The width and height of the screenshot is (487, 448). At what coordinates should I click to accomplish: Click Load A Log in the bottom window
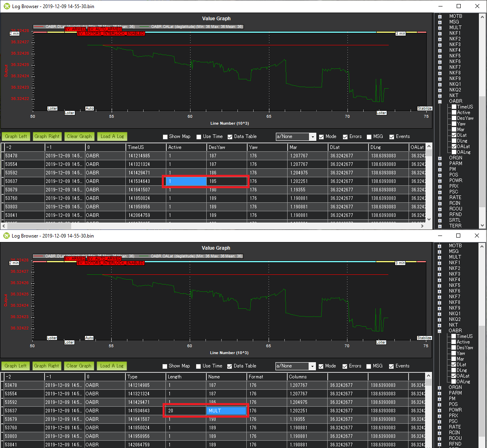point(112,366)
